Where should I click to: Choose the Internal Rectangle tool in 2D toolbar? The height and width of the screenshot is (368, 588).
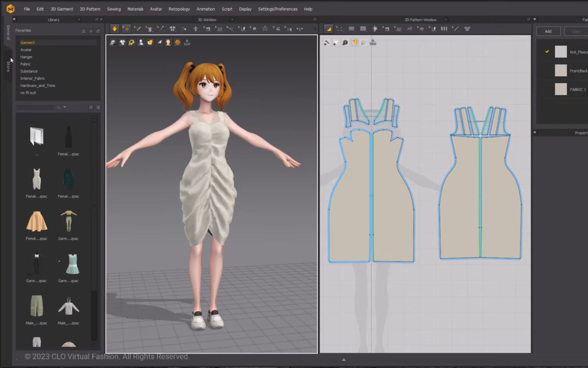pyautogui.click(x=363, y=29)
